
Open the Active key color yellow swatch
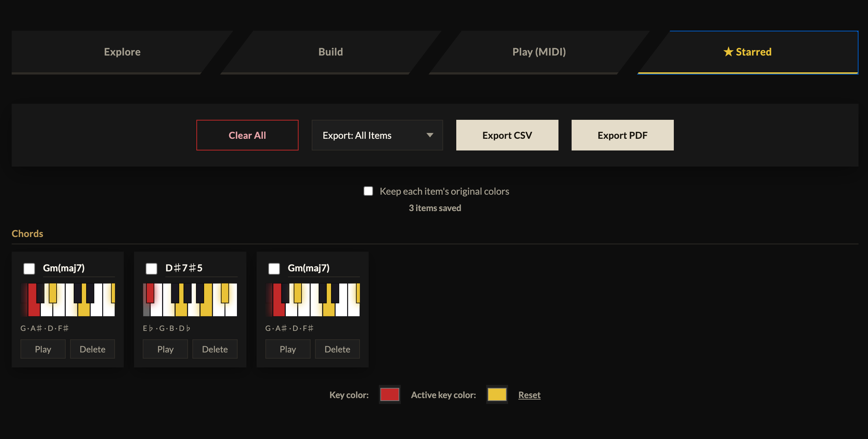click(x=497, y=394)
